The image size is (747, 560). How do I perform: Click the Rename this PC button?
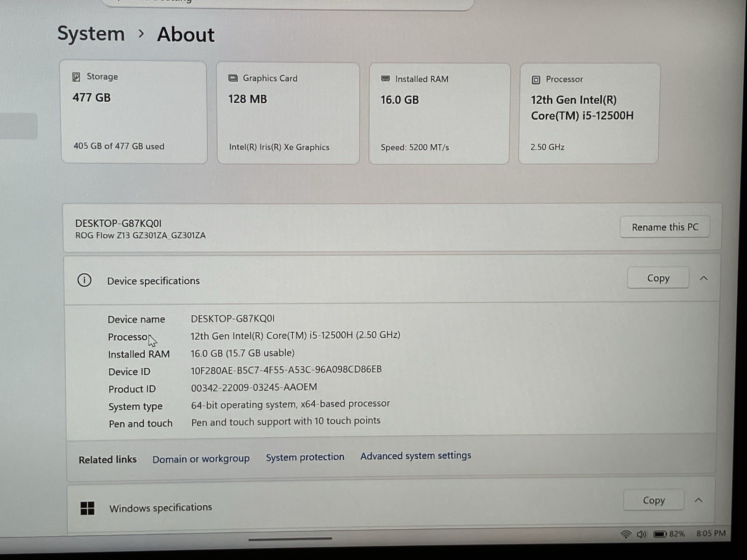pyautogui.click(x=665, y=227)
